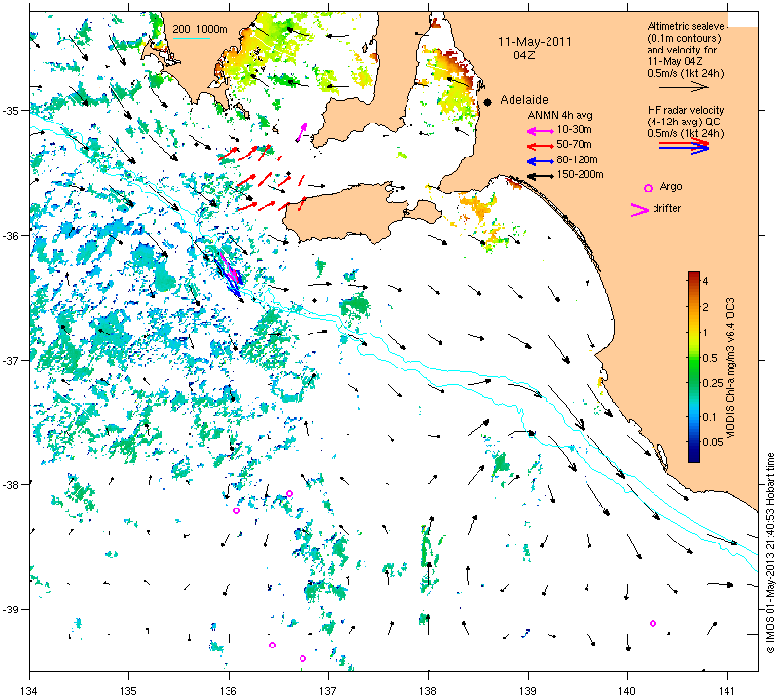Image resolution: width=778 pixels, height=700 pixels.
Task: Click the magenta drifter legend symbol
Action: click(640, 210)
